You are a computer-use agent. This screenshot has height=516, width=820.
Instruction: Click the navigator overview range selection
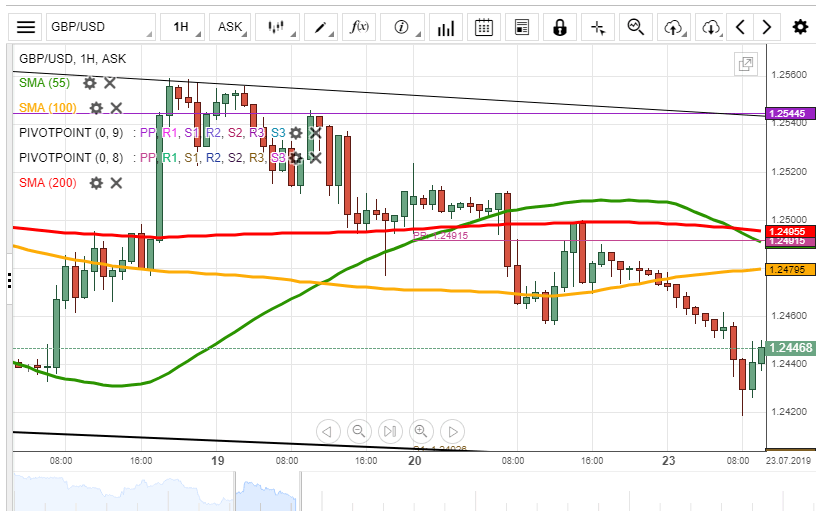(267, 491)
